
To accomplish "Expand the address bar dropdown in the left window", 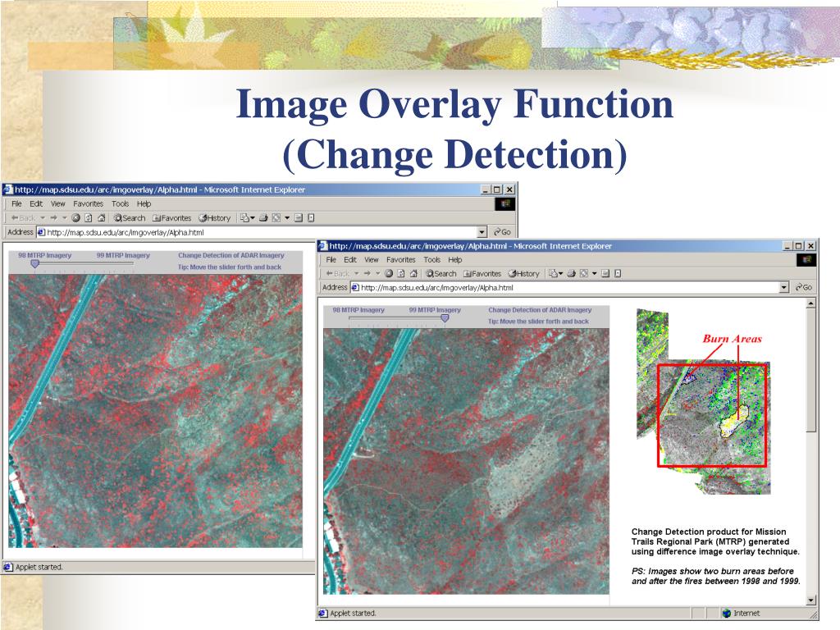I will click(x=482, y=232).
